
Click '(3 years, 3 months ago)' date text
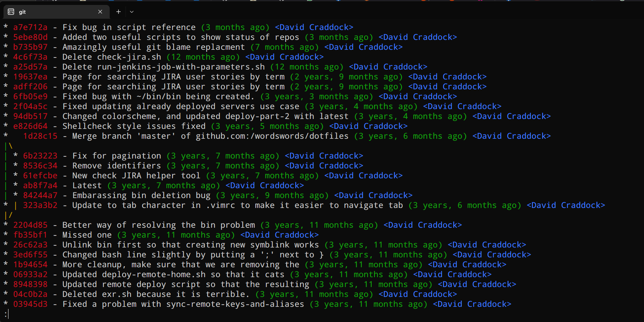coord(317,96)
